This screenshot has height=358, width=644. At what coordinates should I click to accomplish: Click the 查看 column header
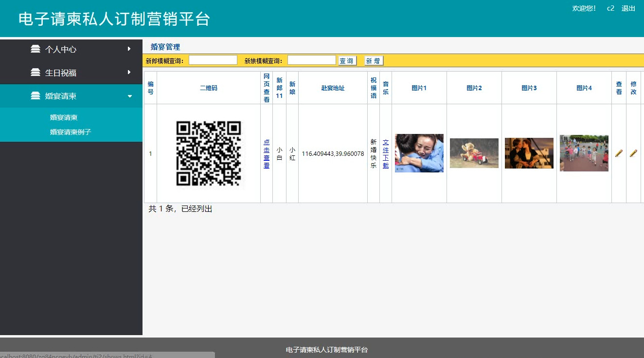coord(619,88)
